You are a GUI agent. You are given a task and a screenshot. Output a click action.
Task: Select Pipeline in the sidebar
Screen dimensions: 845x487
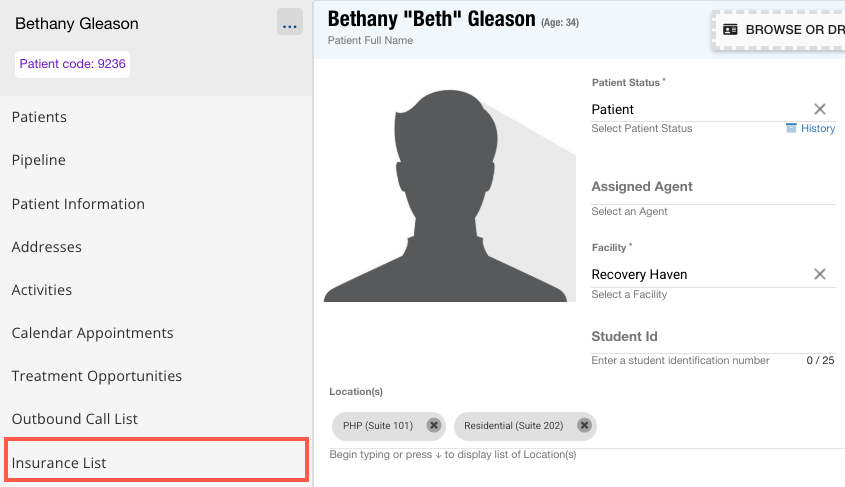pos(39,160)
